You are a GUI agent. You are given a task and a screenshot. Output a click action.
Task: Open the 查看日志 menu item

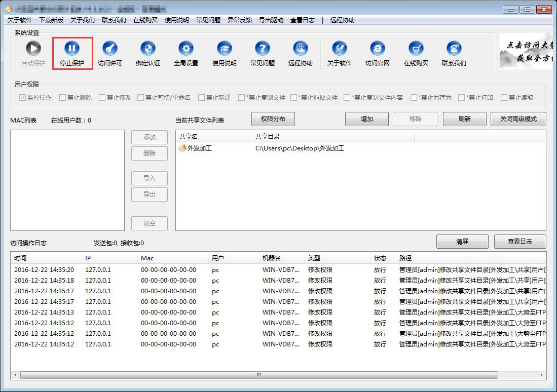[303, 20]
